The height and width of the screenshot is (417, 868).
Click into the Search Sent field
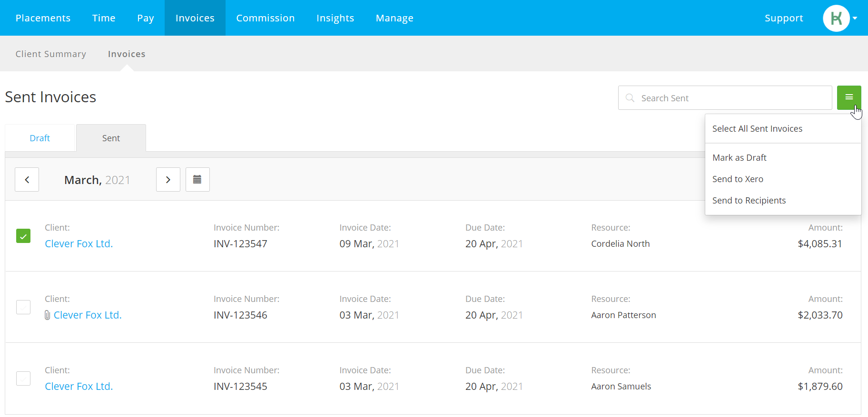click(725, 98)
